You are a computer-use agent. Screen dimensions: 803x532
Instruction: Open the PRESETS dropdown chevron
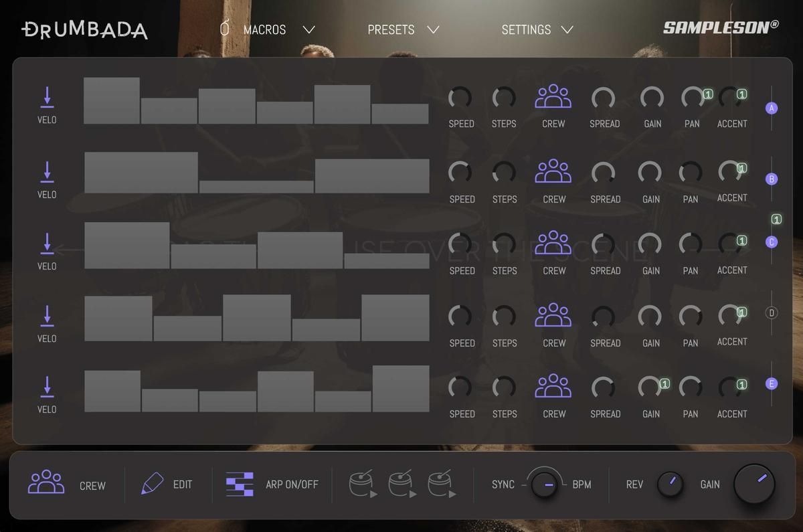point(433,30)
